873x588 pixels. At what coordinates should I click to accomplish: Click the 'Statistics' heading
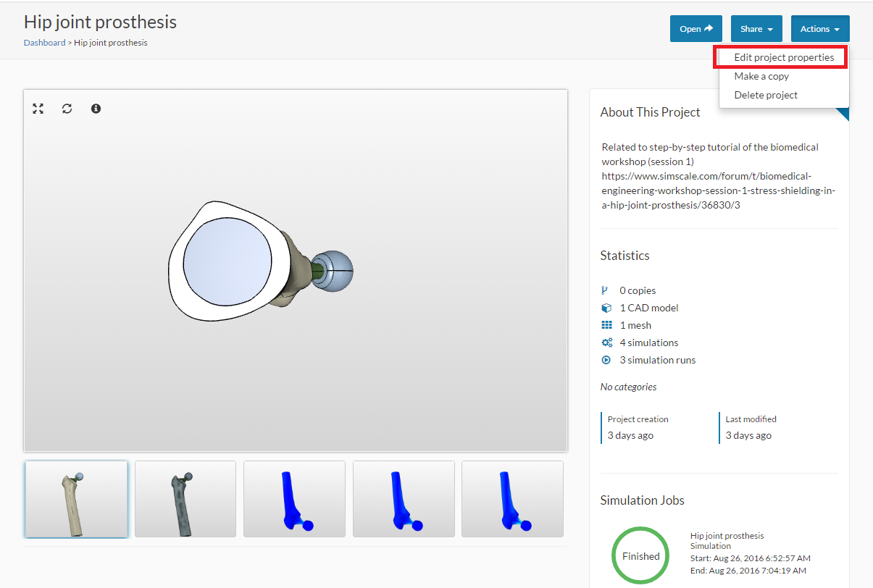pyautogui.click(x=625, y=256)
